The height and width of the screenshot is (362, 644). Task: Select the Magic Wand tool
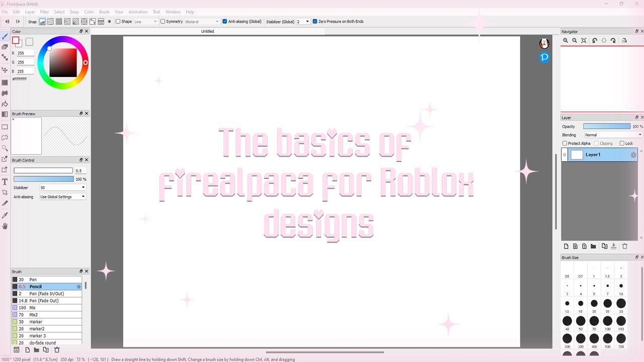tap(5, 148)
